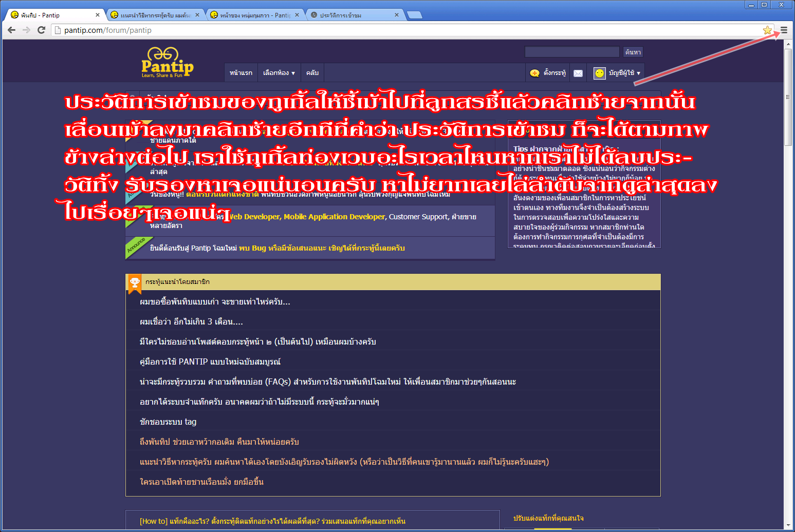This screenshot has height=532, width=795.
Task: Click the yellow smiley user avatar
Action: (600, 73)
